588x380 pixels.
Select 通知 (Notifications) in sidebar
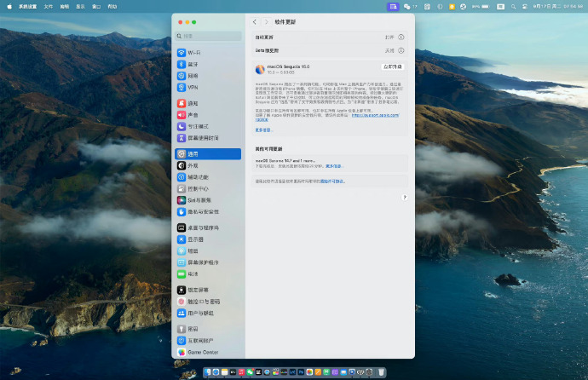[x=208, y=103]
